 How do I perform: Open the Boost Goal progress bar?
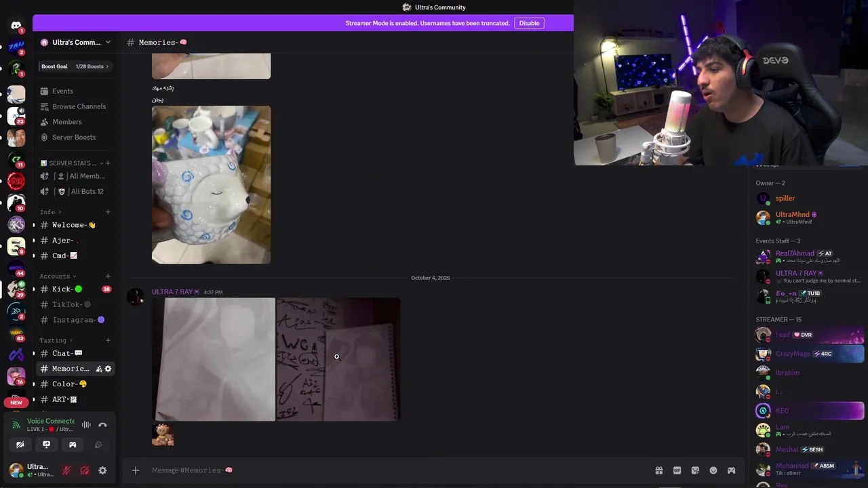coord(75,66)
